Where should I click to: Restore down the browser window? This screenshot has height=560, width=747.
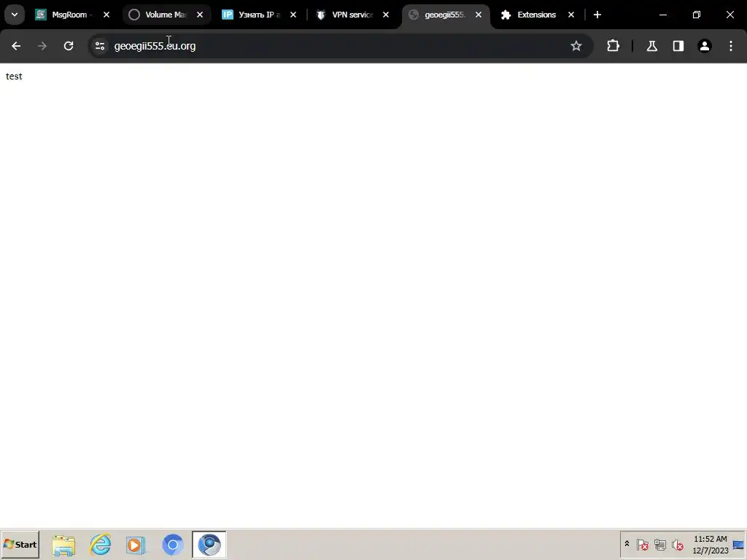click(697, 15)
